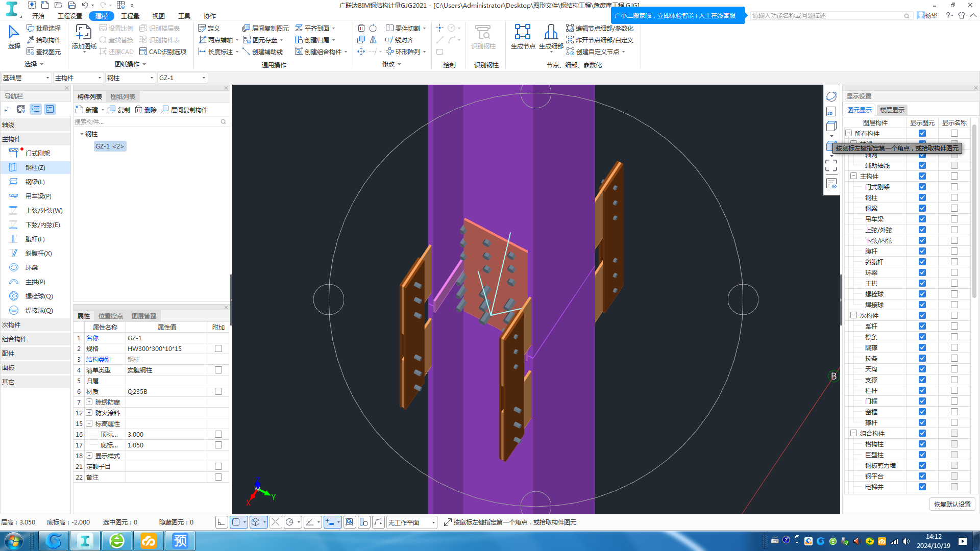Toggle 辅助轴线 display element checkbox

point(922,165)
